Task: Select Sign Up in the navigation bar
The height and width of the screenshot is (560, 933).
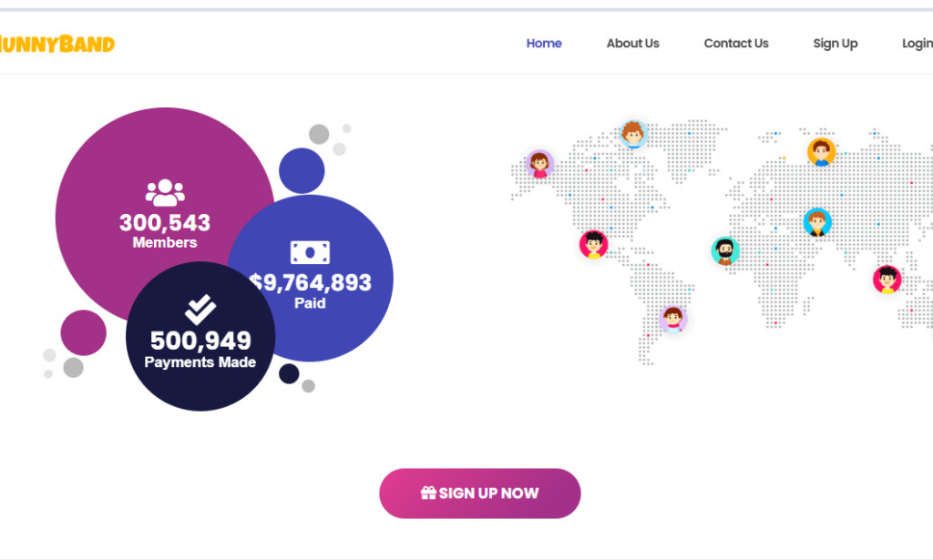Action: click(835, 43)
